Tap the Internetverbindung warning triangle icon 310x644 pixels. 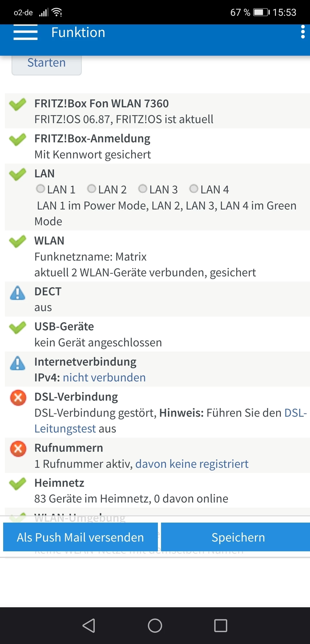pyautogui.click(x=18, y=363)
